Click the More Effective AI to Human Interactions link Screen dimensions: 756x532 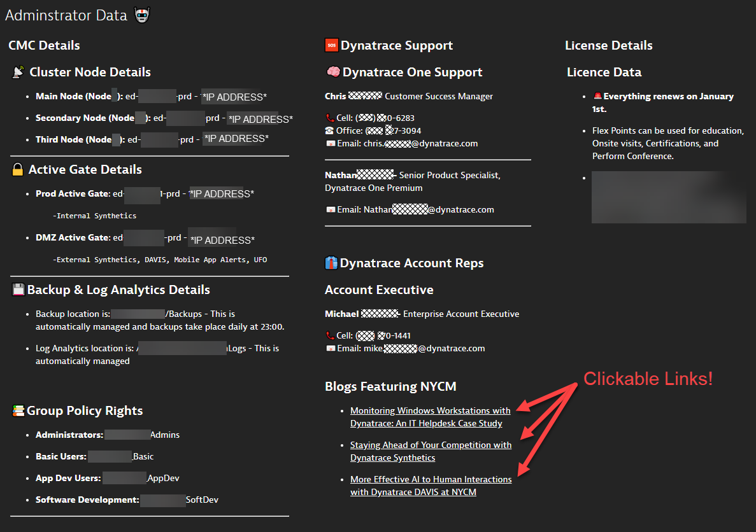431,485
